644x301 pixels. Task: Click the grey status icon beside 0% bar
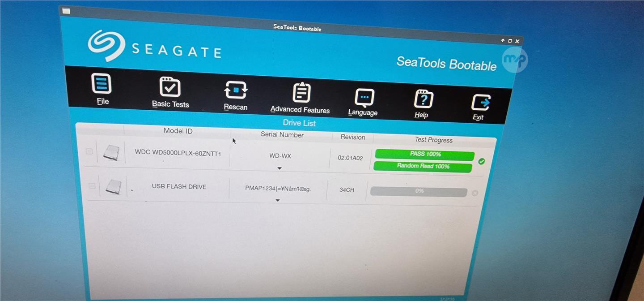coord(475,193)
